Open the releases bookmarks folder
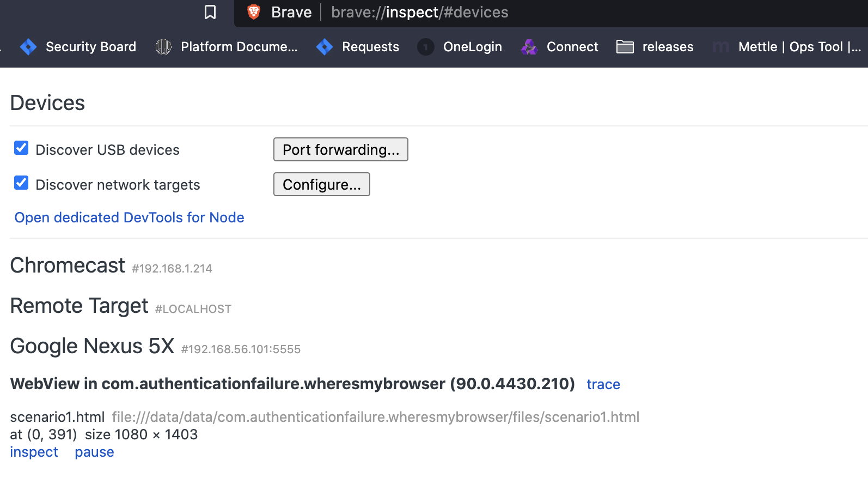This screenshot has width=868, height=484. pos(655,47)
